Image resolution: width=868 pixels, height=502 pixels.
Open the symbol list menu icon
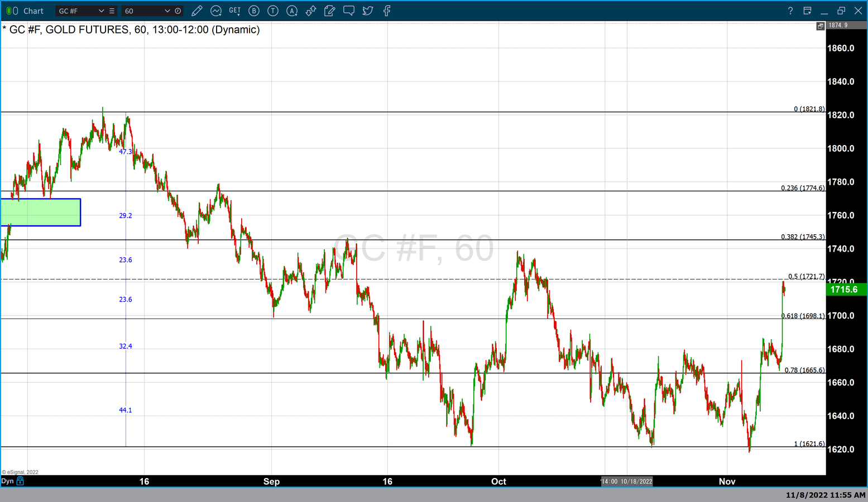click(112, 11)
